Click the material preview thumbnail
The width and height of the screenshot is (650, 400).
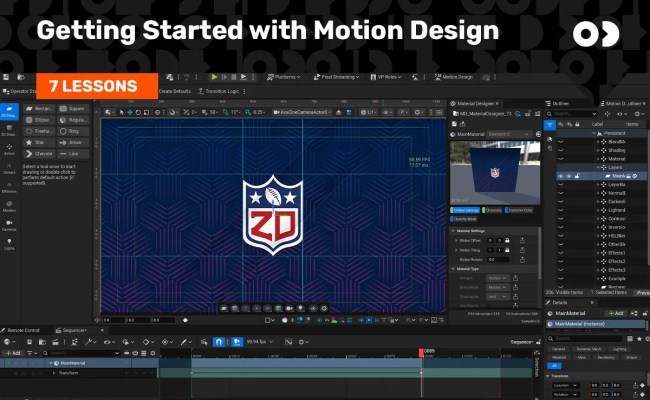pyautogui.click(x=495, y=173)
